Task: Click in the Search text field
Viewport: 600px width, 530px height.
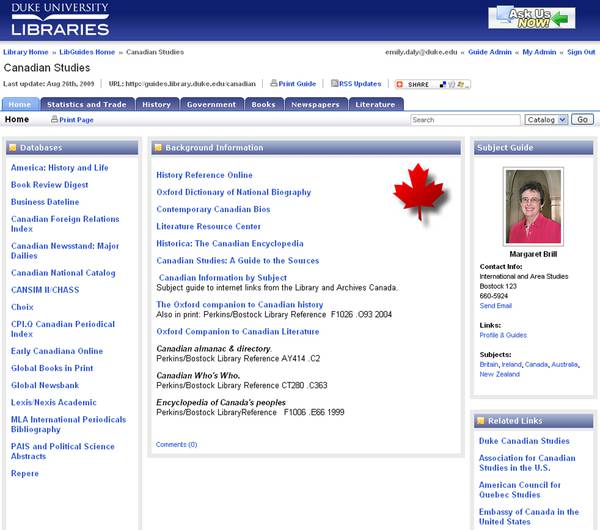Action: pos(464,120)
